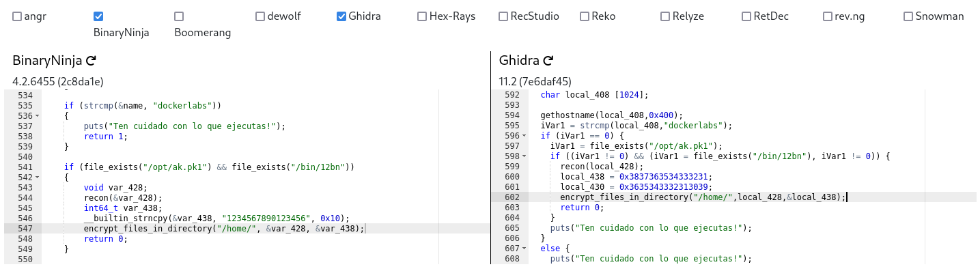The image size is (980, 269).
Task: Click strcmp dockerlabs line in BinaryNinja
Action: (x=143, y=106)
